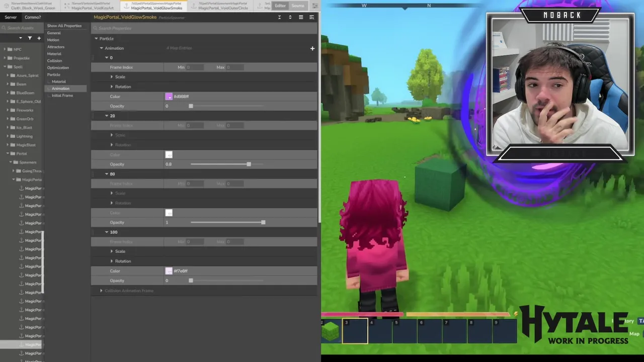This screenshot has width=644, height=362.
Task: Select the Ice_Blast folder row
Action: [22, 128]
